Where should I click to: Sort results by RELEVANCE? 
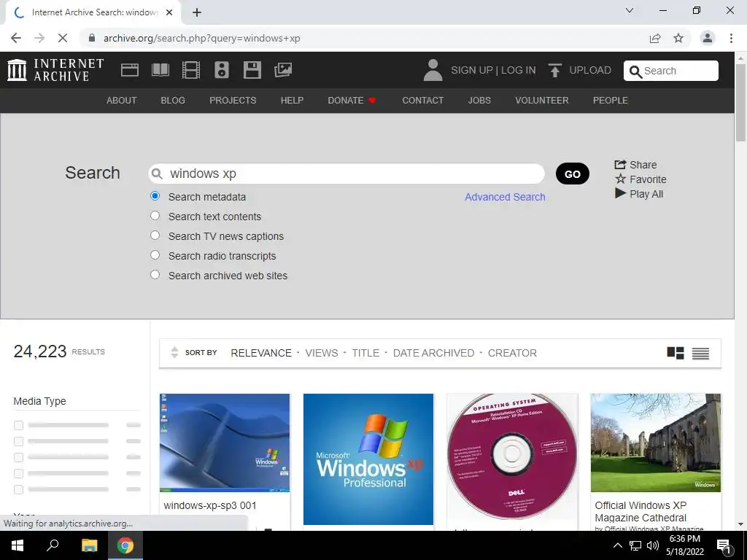[261, 353]
